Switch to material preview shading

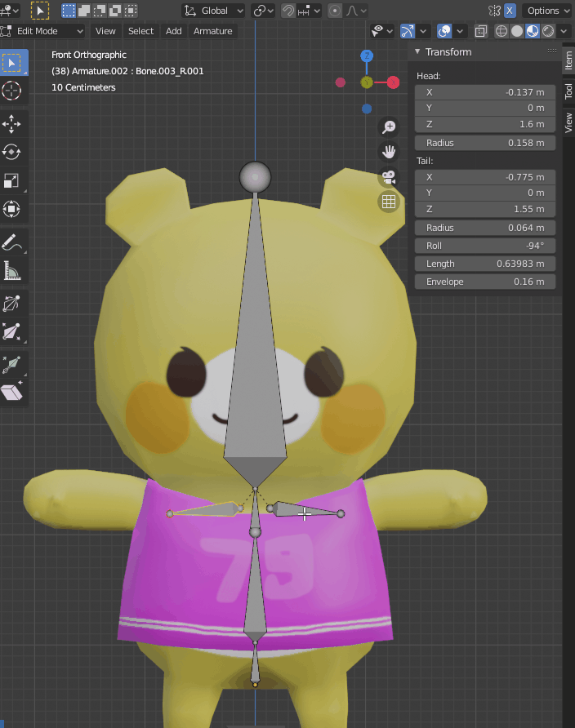coord(533,31)
